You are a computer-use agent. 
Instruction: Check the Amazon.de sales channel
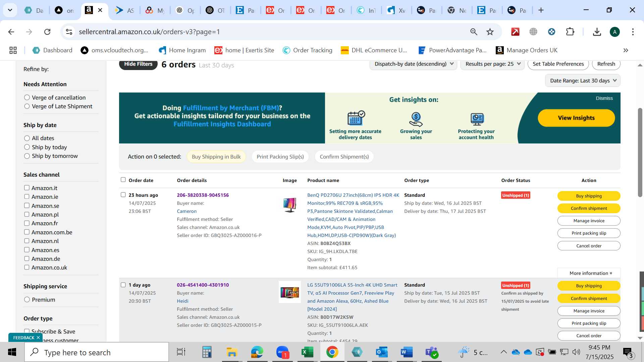click(27, 258)
